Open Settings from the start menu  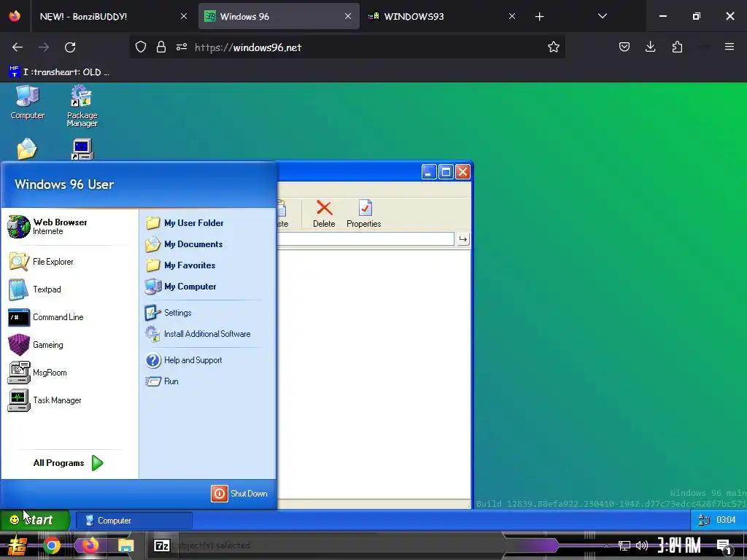pyautogui.click(x=169, y=312)
